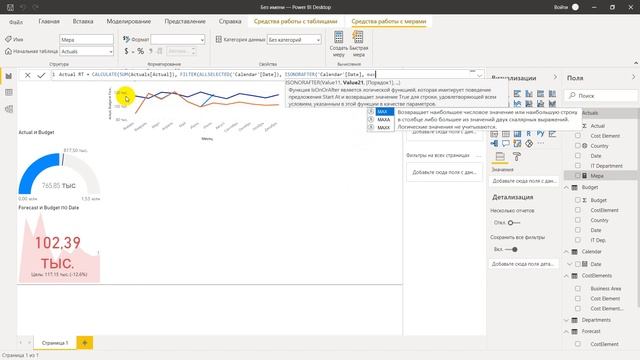Check the Business Area field checkbox
Viewport: 640px width, 360px height.
point(578,288)
